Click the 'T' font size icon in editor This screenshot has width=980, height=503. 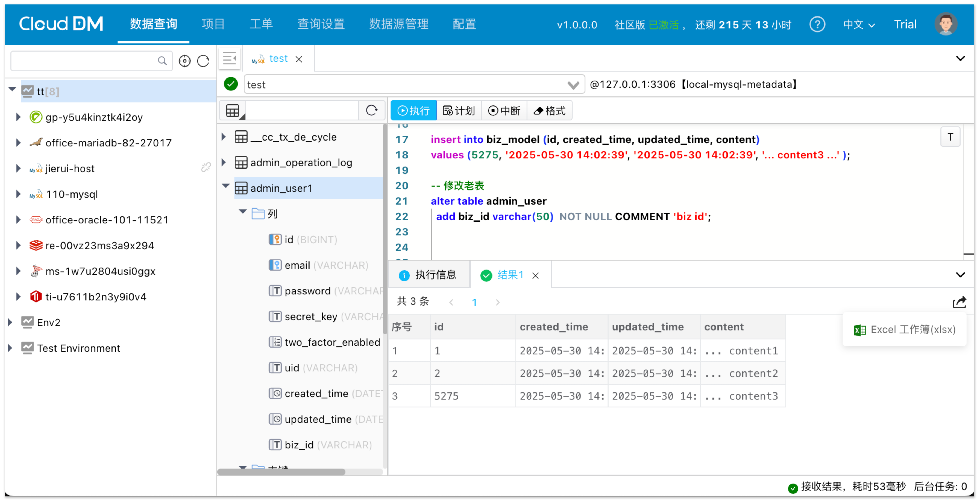950,136
